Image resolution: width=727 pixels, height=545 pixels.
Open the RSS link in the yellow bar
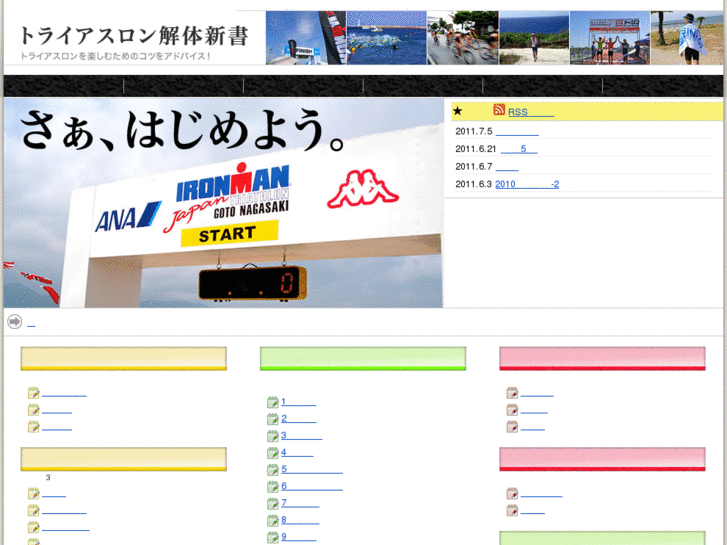531,112
